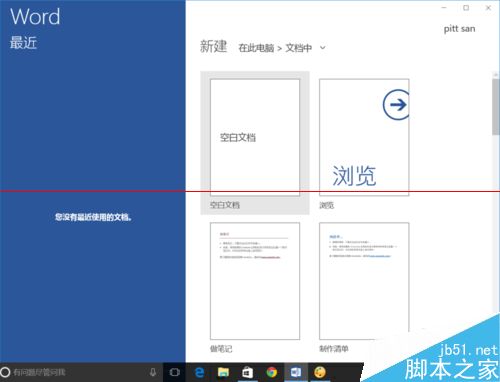Click the pitt san account name

point(459,29)
